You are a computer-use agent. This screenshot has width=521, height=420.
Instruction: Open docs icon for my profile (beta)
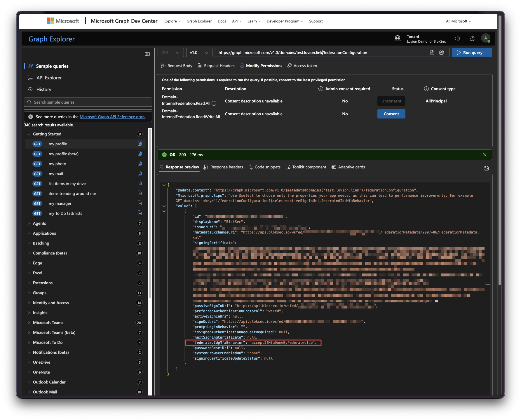pyautogui.click(x=140, y=154)
